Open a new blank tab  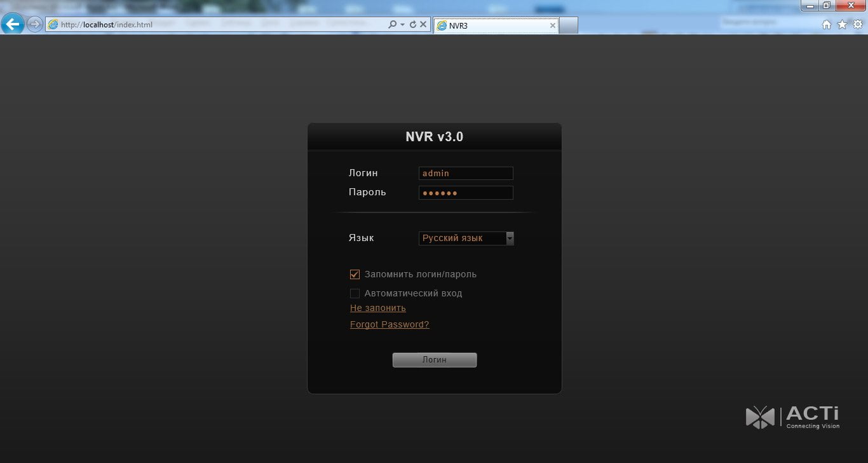click(569, 25)
